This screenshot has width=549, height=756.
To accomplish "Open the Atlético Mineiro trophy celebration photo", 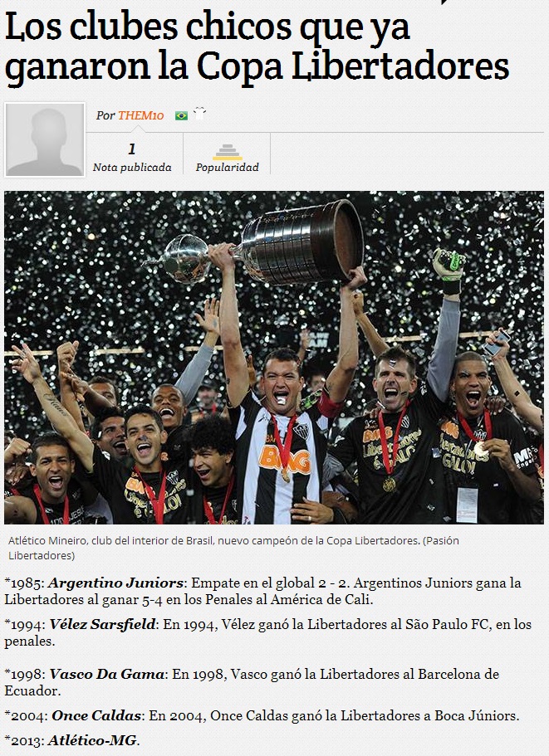I will pyautogui.click(x=274, y=358).
